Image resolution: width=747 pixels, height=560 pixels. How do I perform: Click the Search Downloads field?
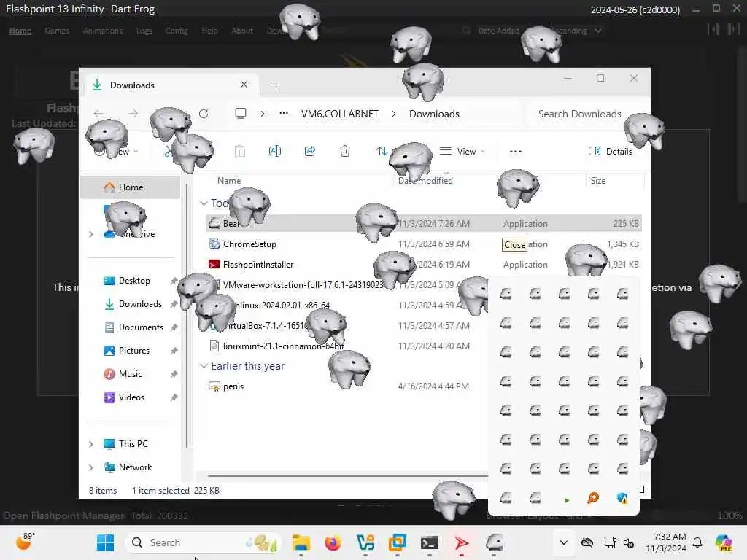tap(579, 114)
